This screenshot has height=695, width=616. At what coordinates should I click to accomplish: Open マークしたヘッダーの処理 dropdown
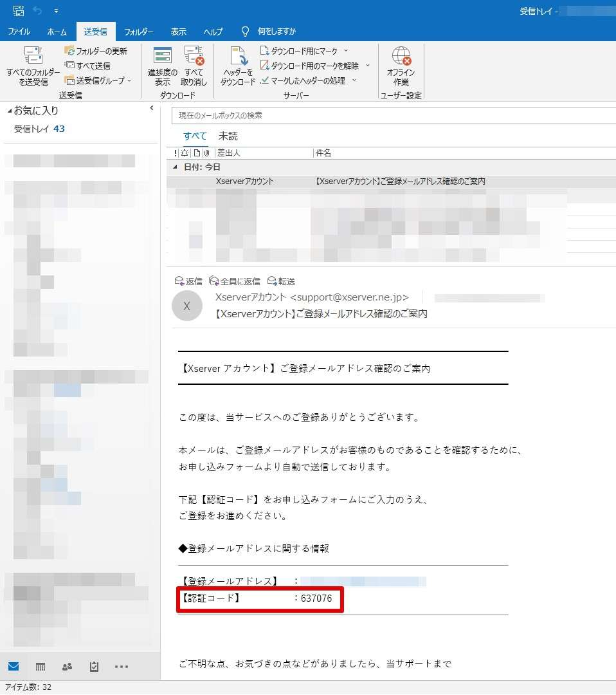pyautogui.click(x=308, y=80)
